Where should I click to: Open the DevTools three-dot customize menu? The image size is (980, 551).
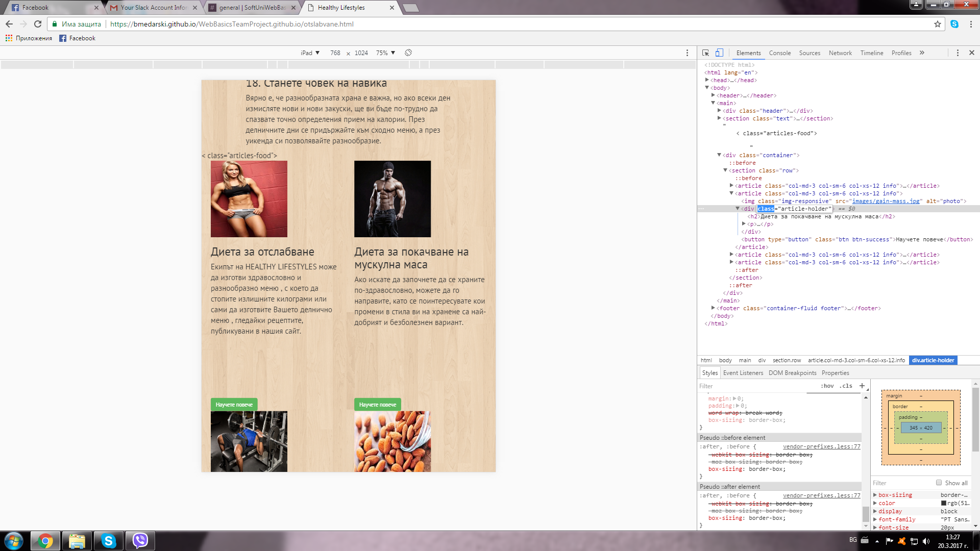[958, 53]
